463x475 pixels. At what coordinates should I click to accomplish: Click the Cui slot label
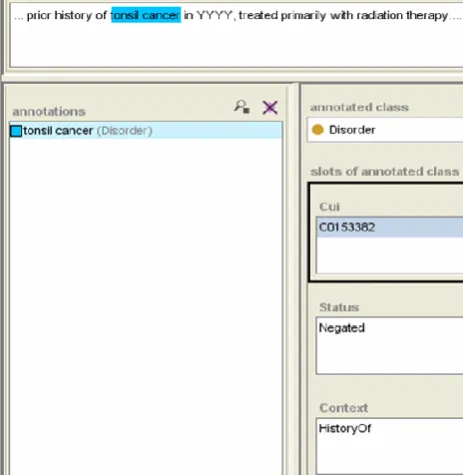point(330,207)
